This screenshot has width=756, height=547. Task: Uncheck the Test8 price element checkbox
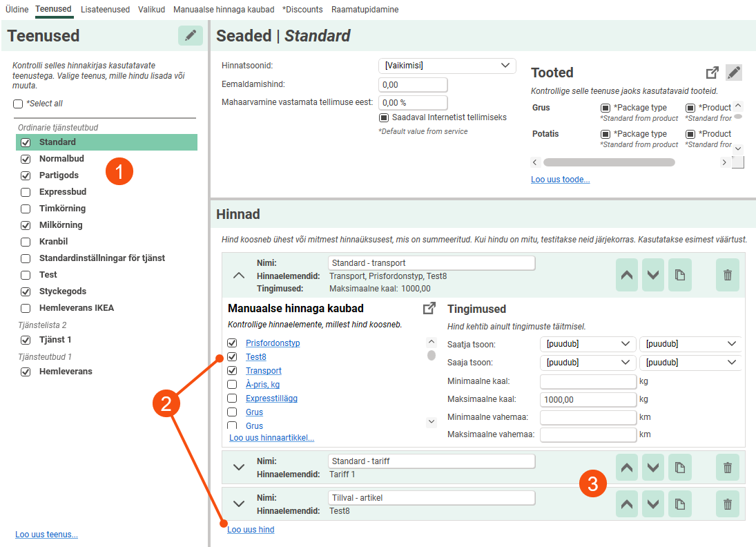[x=233, y=357]
